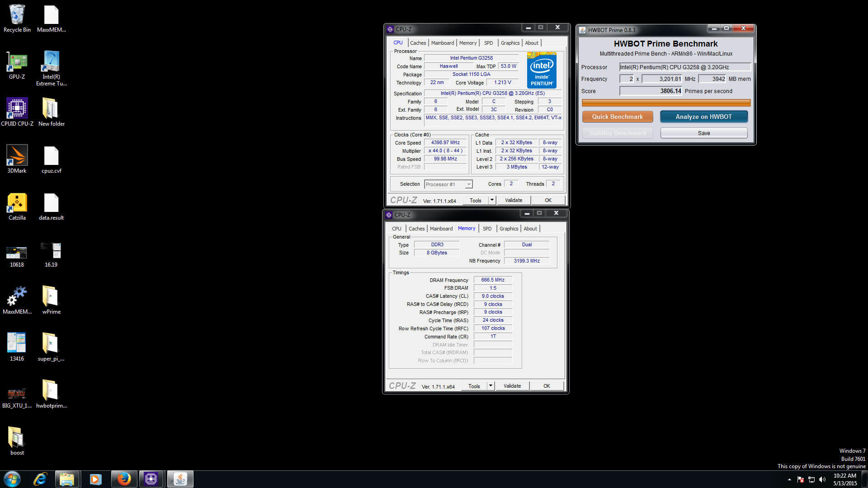Screen dimensions: 868x488
Task: Open the boost folder
Action: click(17, 441)
